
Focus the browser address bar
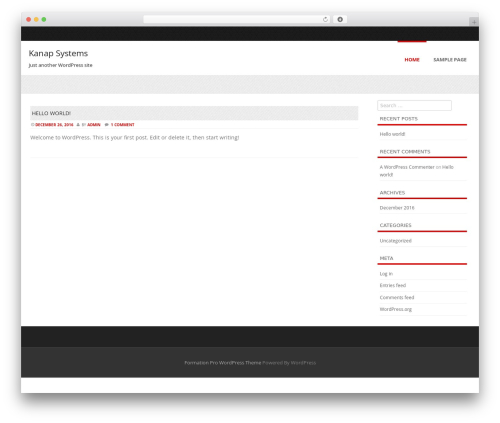coord(236,19)
